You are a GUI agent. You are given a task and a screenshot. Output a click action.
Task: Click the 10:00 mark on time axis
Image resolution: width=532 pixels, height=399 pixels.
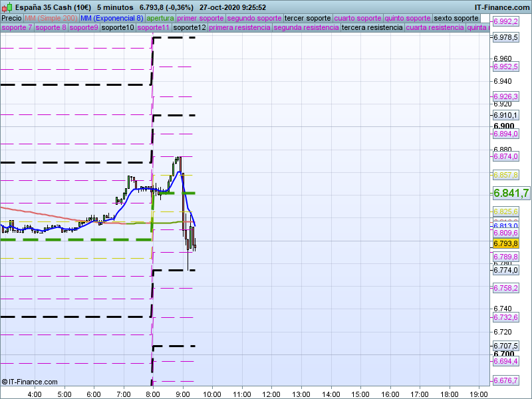click(x=212, y=394)
